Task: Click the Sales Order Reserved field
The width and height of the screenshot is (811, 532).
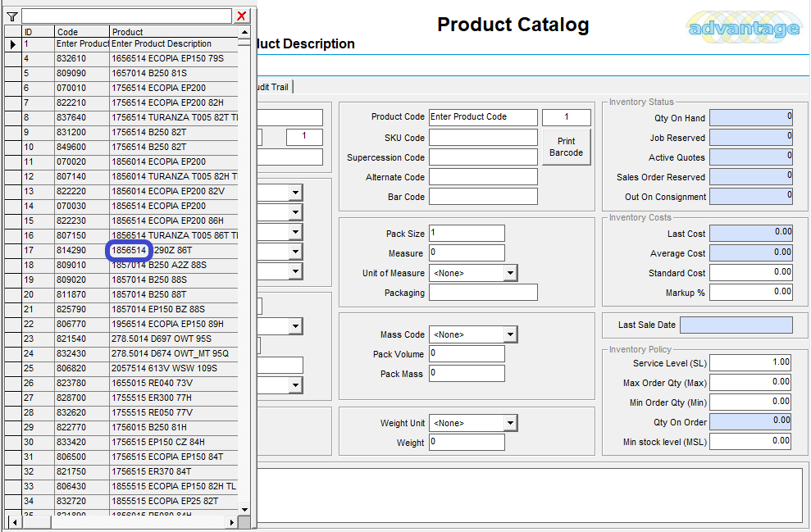Action: 750,177
